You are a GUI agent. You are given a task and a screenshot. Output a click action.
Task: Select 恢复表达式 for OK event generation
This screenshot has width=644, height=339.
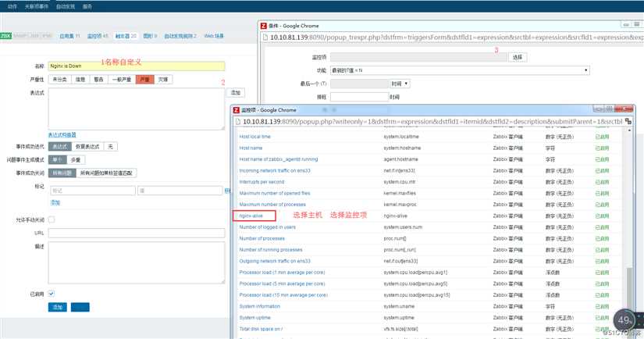[x=87, y=147]
